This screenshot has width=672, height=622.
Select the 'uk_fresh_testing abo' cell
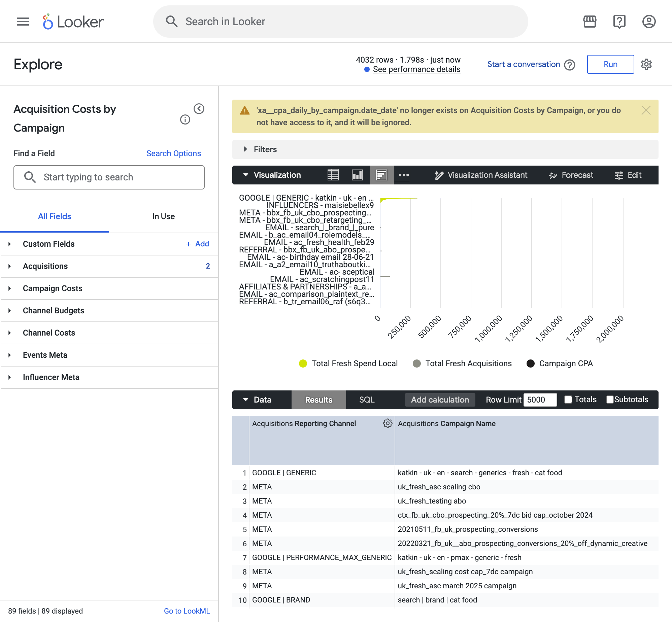pyautogui.click(x=527, y=501)
